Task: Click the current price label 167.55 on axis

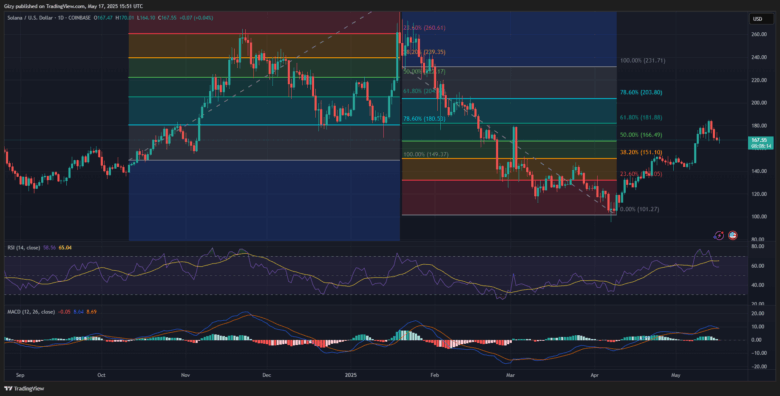Action: [760, 140]
